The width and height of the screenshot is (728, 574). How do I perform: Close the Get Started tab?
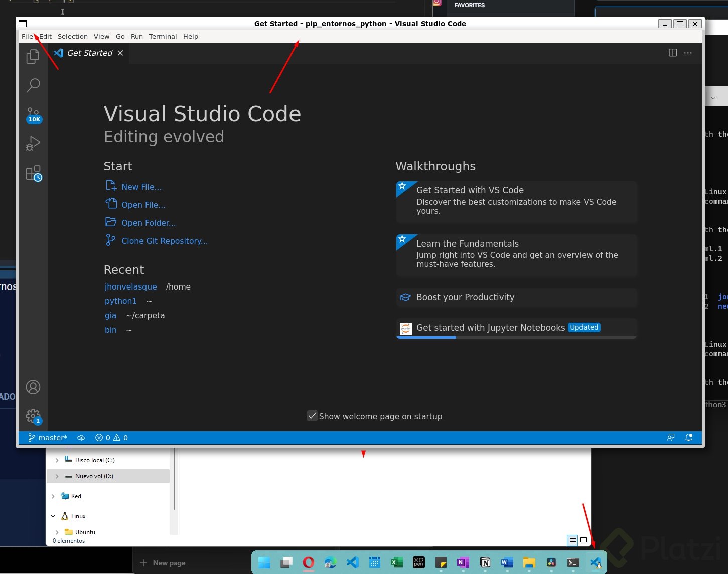click(x=120, y=53)
